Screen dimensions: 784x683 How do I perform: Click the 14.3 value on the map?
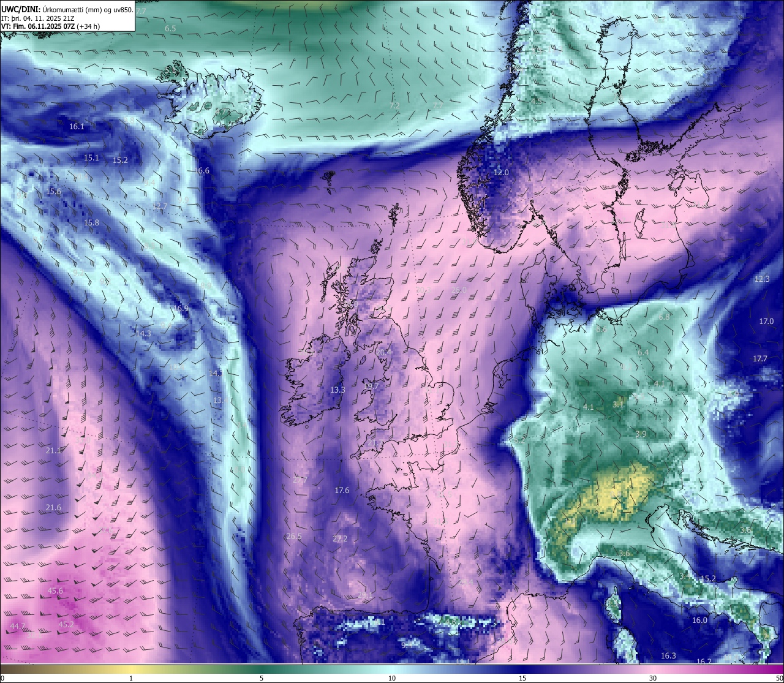143,334
